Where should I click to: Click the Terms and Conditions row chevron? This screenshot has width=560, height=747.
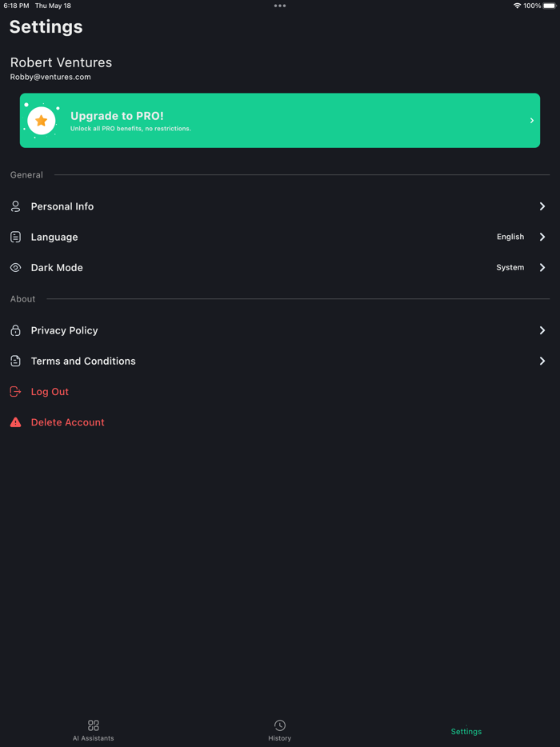[x=542, y=361]
